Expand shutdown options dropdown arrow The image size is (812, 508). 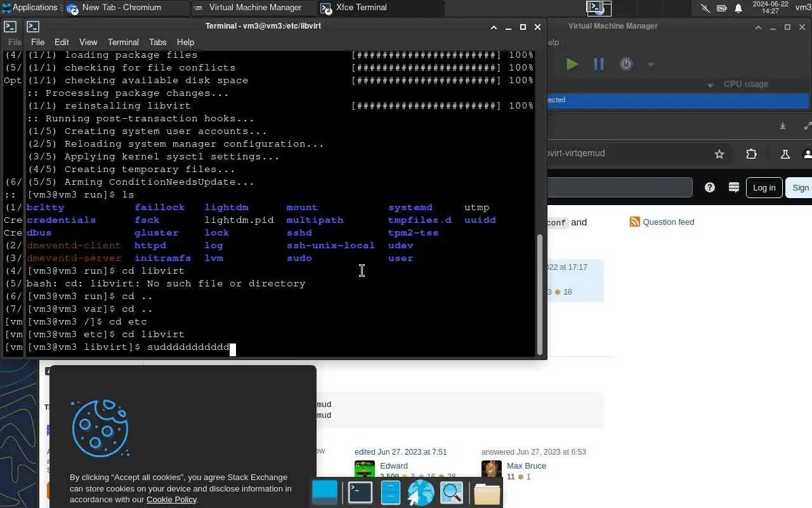650,64
